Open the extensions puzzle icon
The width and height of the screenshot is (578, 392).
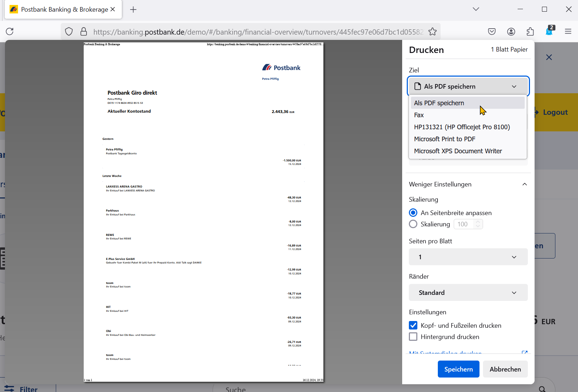[x=530, y=31]
